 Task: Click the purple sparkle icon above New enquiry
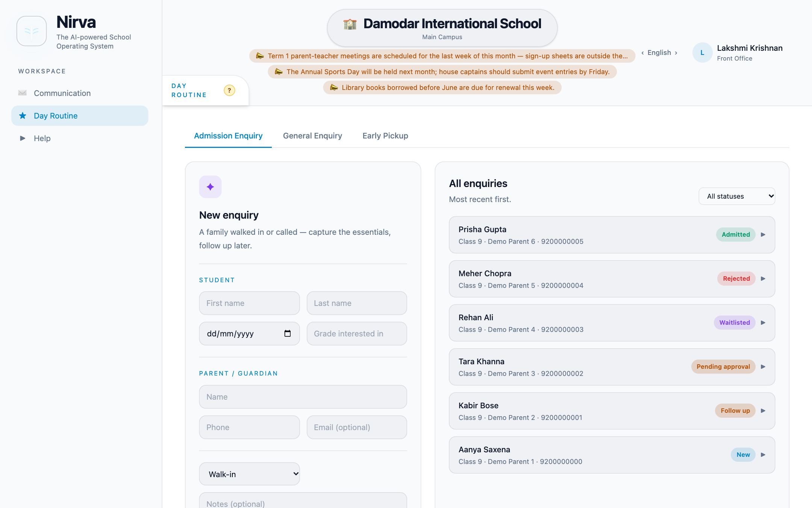pyautogui.click(x=210, y=187)
